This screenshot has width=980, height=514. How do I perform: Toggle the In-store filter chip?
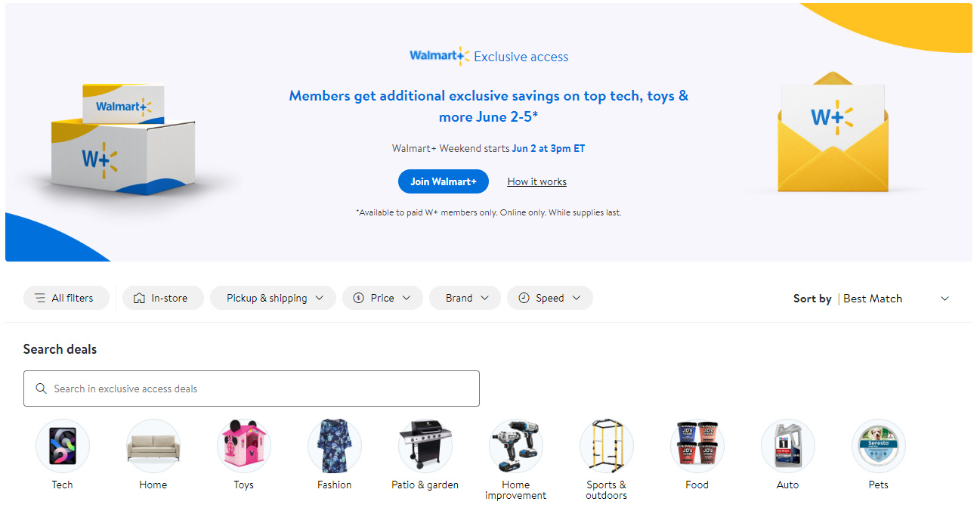pos(163,298)
